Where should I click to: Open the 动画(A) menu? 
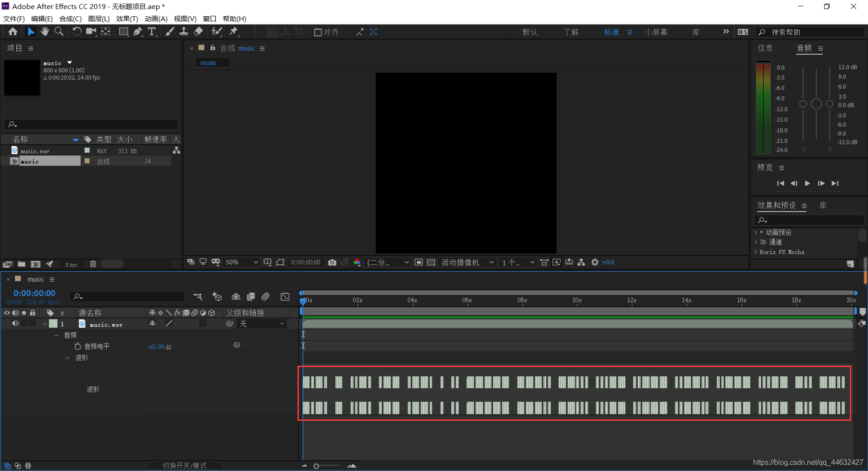click(156, 19)
